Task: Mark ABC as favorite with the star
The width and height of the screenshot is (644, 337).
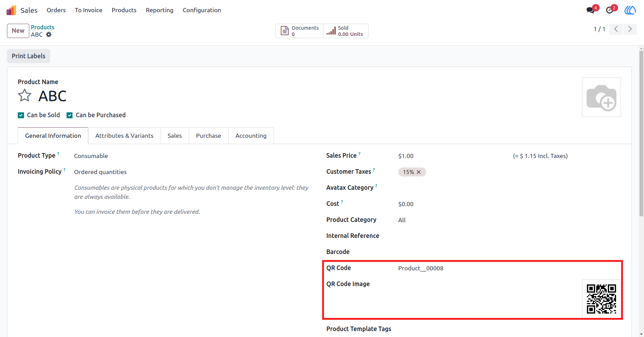Action: [x=25, y=96]
